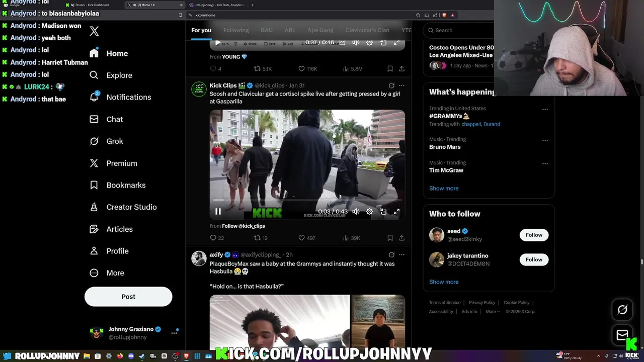This screenshot has width=644, height=362.
Task: Open more options on Kick Clips post
Action: 401,85
